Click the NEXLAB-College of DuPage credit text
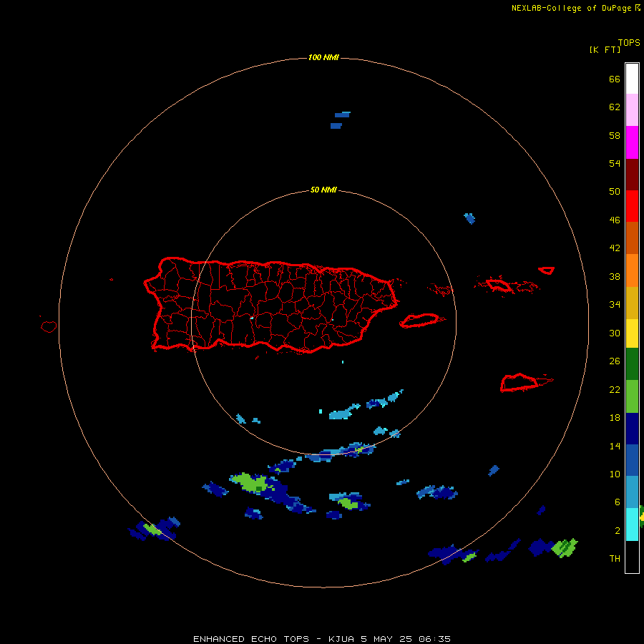644x644 pixels. tap(575, 8)
